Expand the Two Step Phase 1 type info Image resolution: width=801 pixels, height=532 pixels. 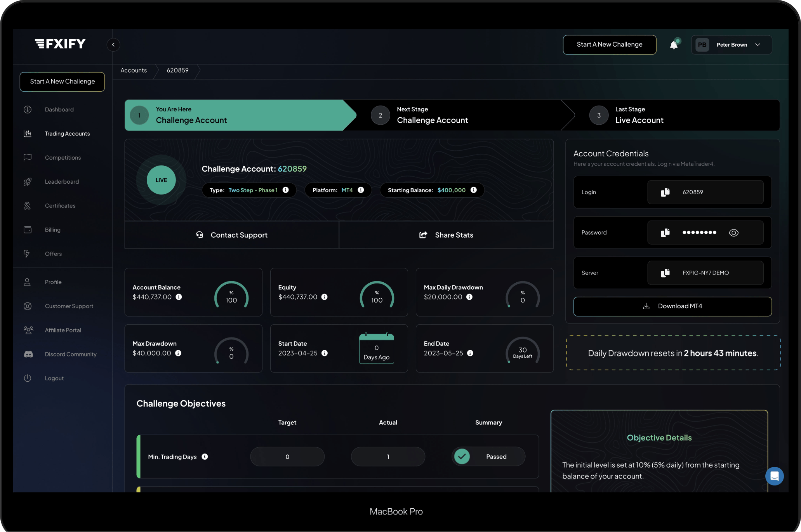(x=286, y=190)
